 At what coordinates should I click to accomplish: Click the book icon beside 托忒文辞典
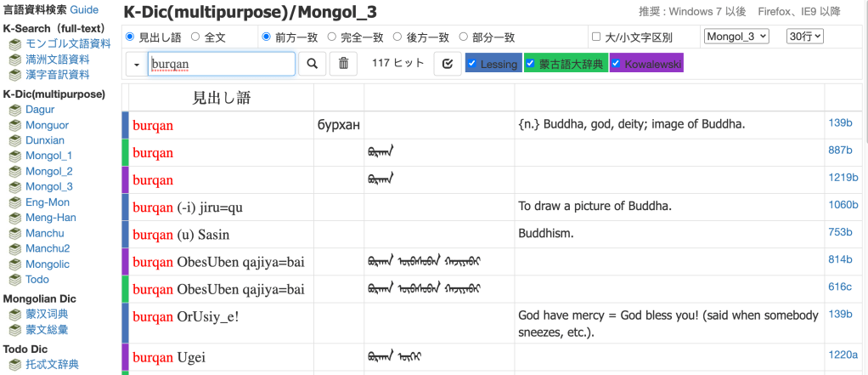[14, 365]
